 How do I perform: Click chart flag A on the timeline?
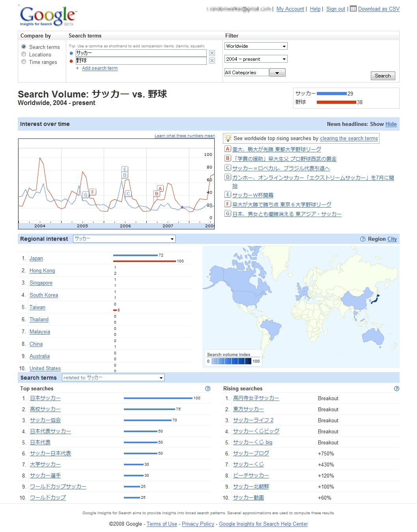click(x=160, y=189)
